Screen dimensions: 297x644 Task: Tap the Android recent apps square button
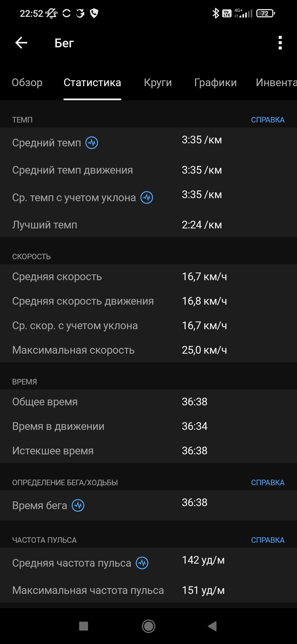(x=84, y=626)
